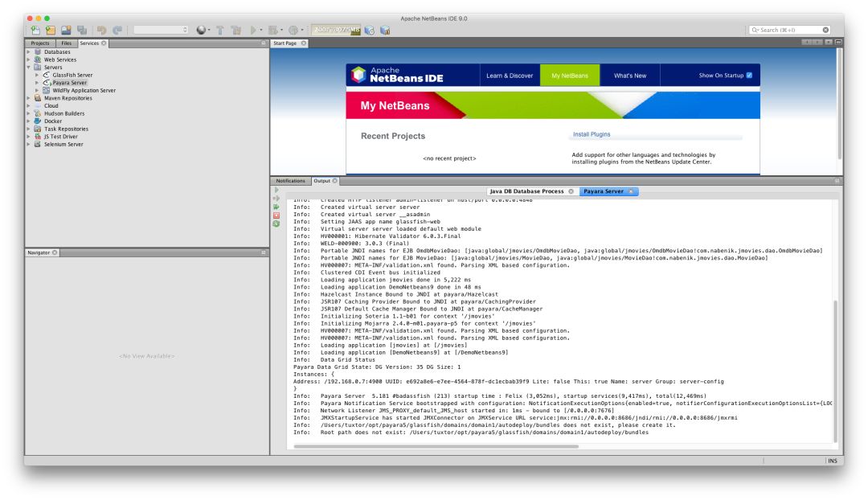Click the Build Project hammer icon
Viewport: 868px width, 500px height.
tap(219, 30)
